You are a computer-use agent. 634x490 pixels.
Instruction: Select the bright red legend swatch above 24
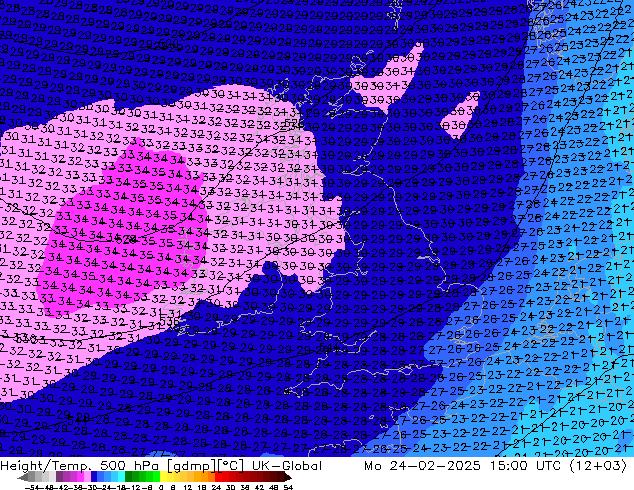[x=218, y=476]
